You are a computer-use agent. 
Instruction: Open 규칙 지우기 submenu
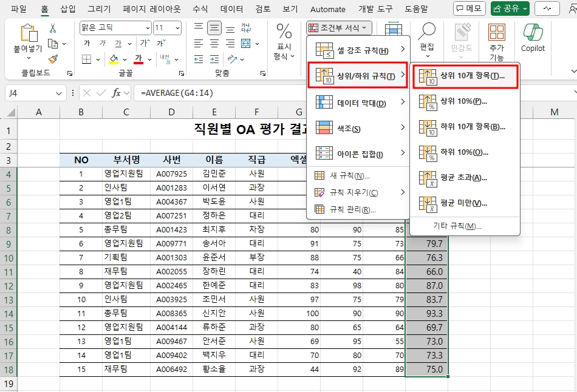pyautogui.click(x=358, y=192)
